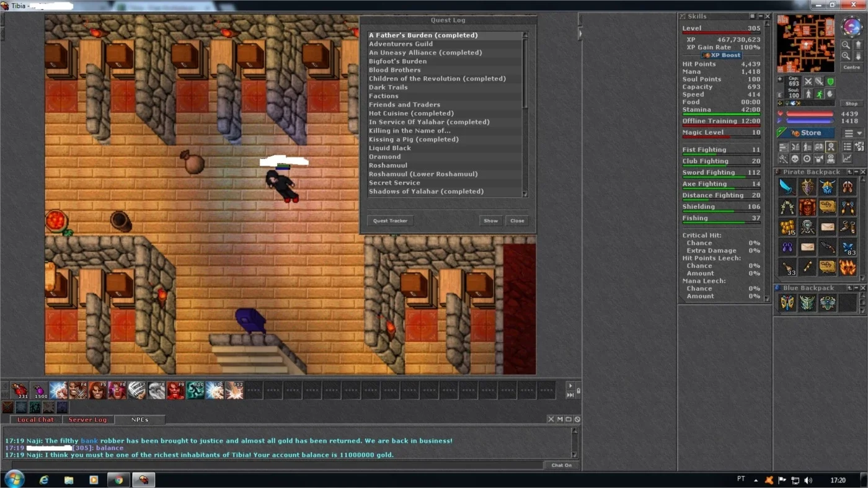The height and width of the screenshot is (488, 868).
Task: Open the spellbook icon button
Action: point(818,147)
